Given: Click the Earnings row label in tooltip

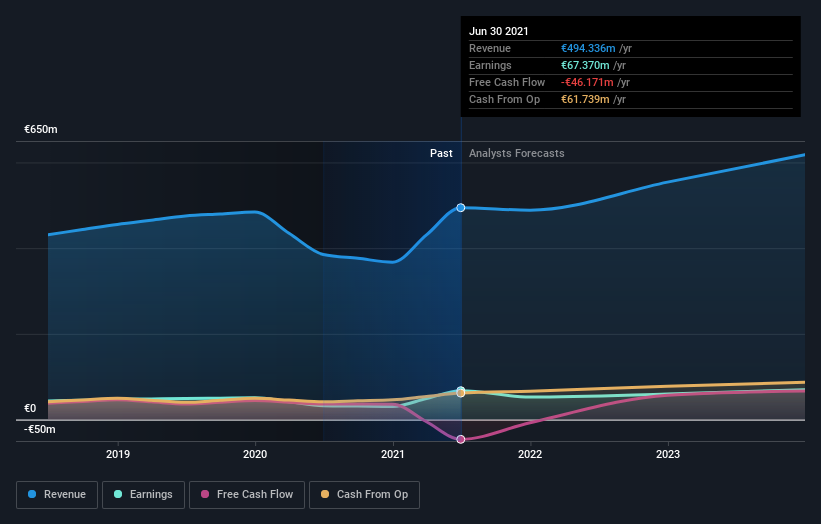Looking at the screenshot, I should (x=490, y=65).
